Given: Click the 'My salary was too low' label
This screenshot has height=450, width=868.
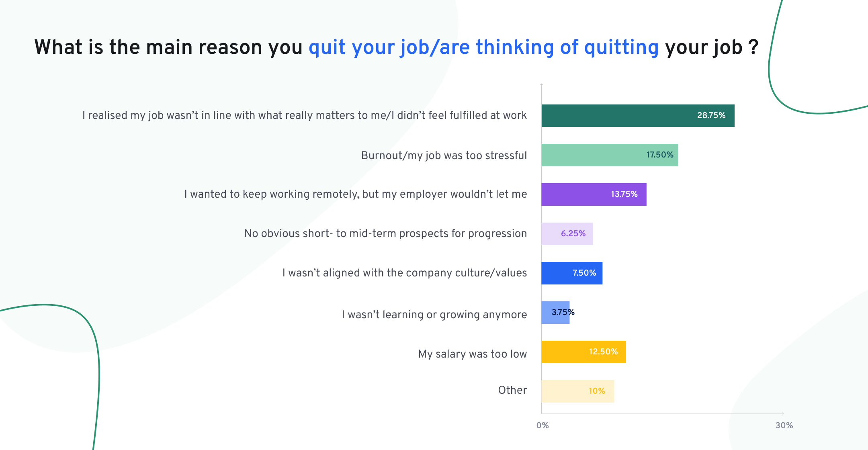Looking at the screenshot, I should 472,354.
